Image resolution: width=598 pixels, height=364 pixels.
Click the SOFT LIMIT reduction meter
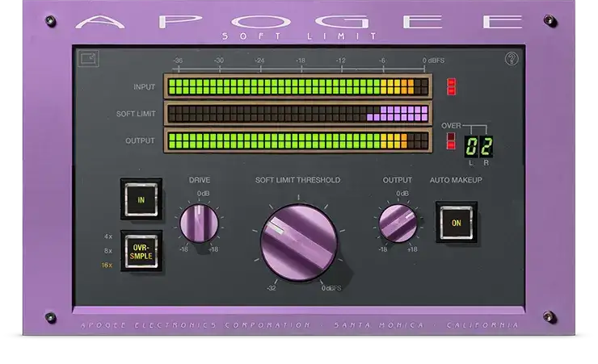click(298, 114)
